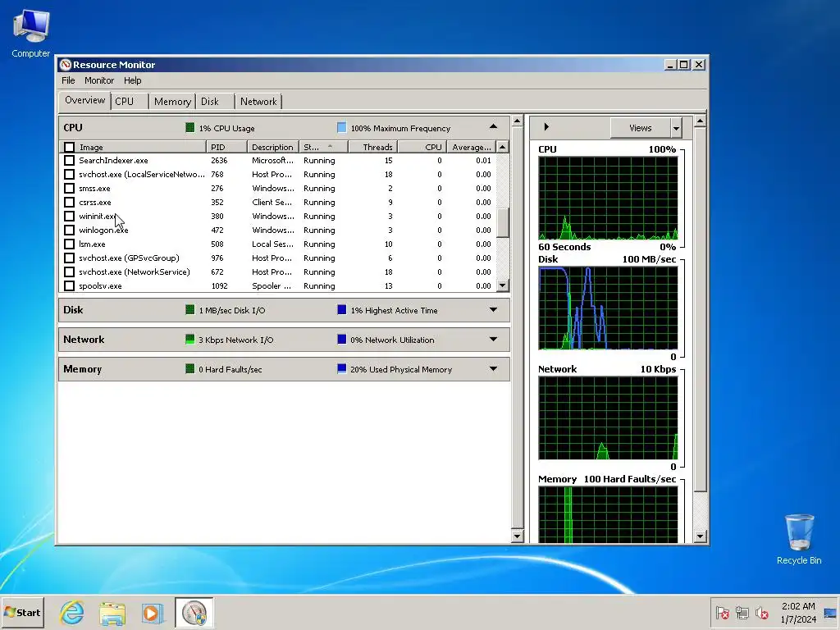Enable the svchost.exe (GPSvcGroup) checkbox
The image size is (840, 630).
click(x=69, y=258)
